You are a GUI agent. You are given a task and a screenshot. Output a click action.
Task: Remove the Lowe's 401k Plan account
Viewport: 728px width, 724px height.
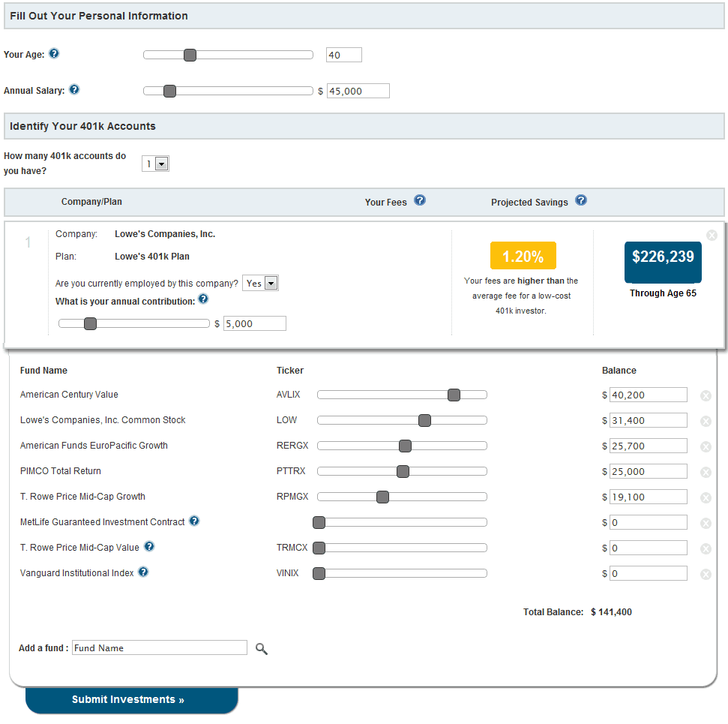[712, 235]
